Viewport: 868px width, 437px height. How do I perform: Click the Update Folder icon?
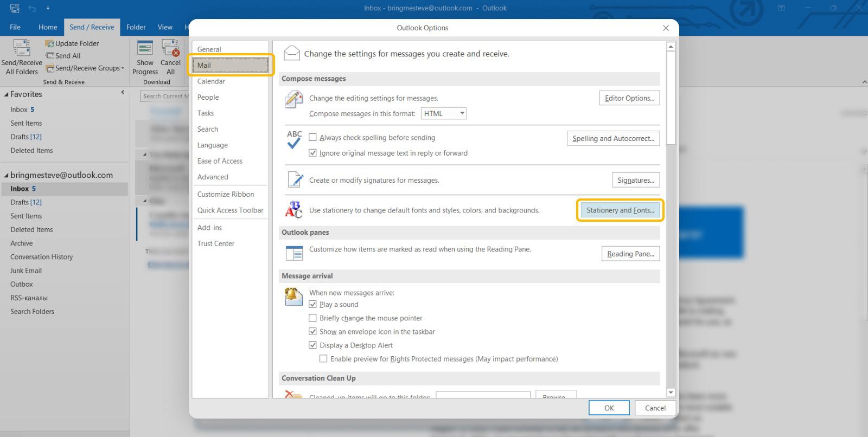[49, 43]
